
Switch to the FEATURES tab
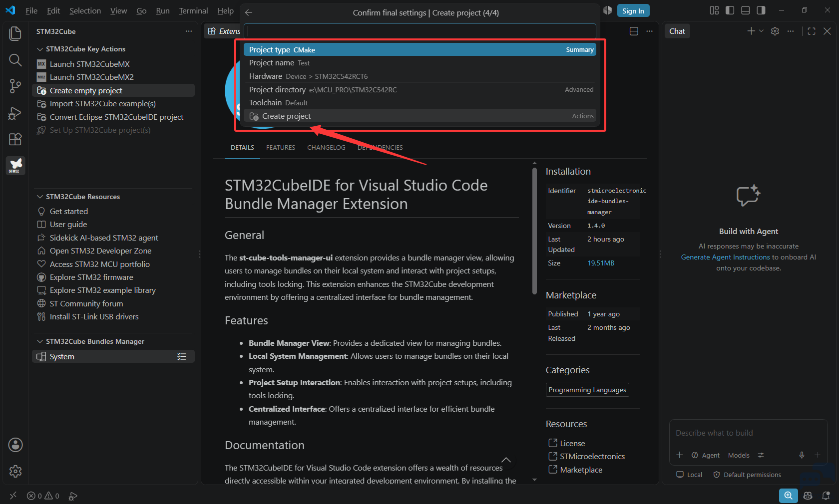(x=281, y=148)
